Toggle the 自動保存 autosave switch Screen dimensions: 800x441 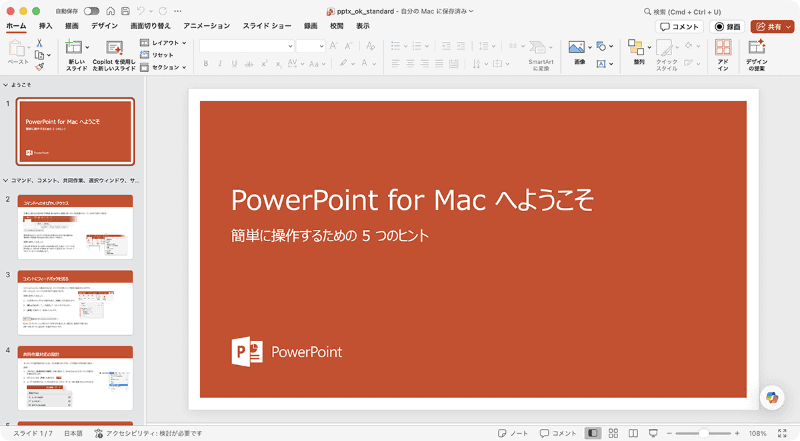[91, 11]
